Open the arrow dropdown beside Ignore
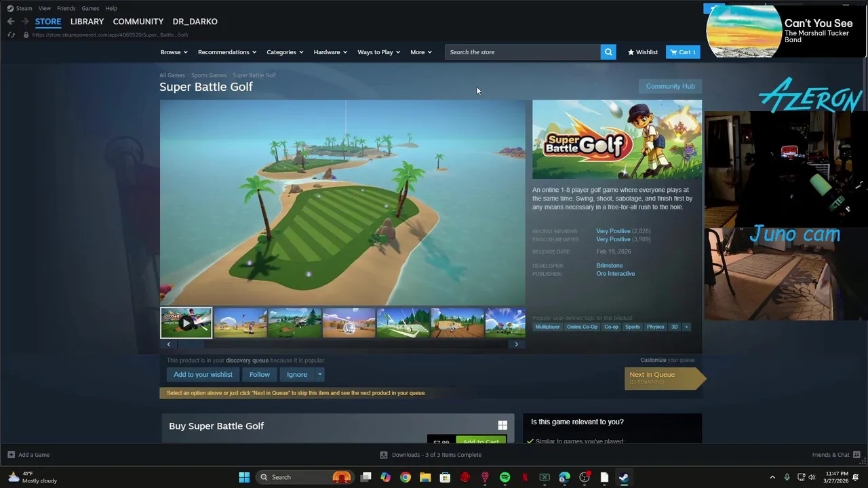This screenshot has width=868, height=488. pos(319,374)
